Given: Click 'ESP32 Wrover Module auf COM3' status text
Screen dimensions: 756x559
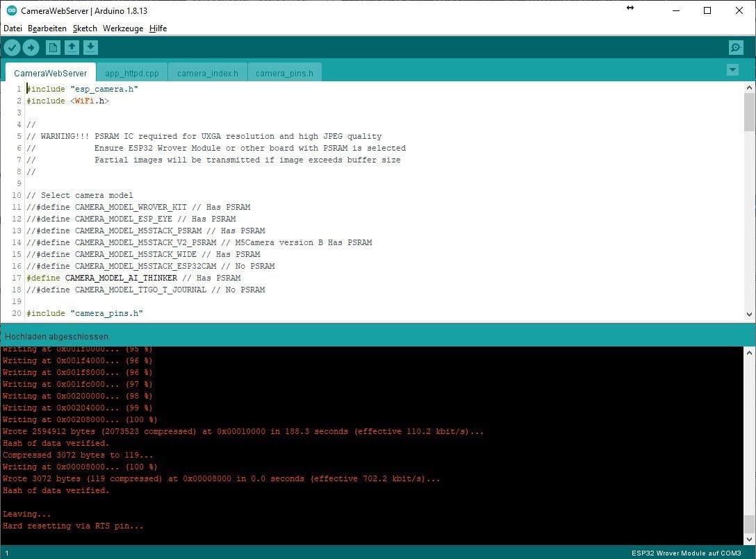Looking at the screenshot, I should (x=686, y=553).
